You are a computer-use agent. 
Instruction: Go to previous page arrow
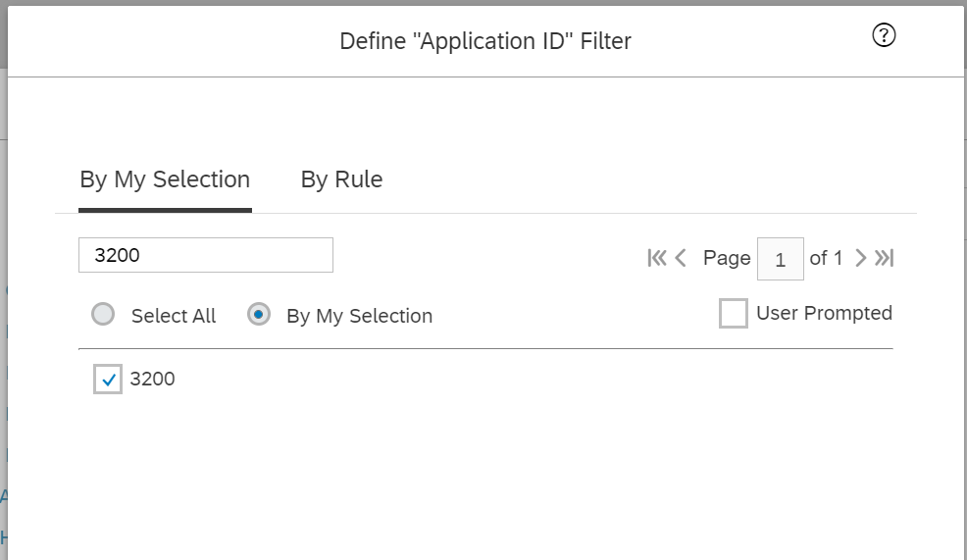pos(681,258)
